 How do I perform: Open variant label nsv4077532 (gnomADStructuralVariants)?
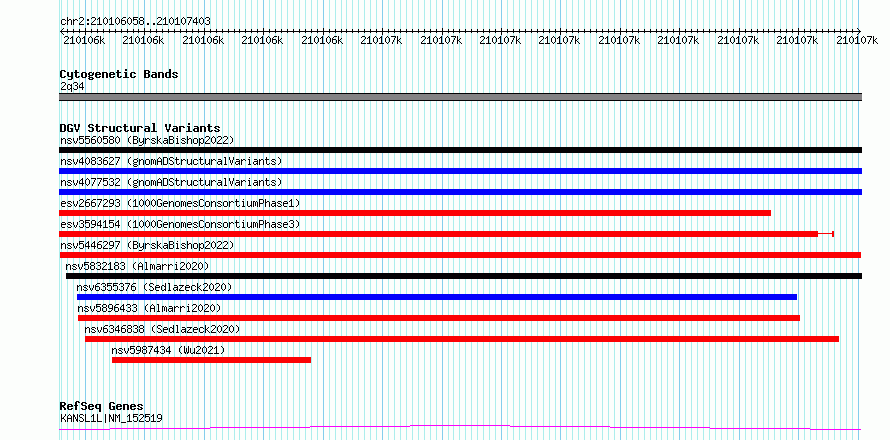[x=171, y=182]
